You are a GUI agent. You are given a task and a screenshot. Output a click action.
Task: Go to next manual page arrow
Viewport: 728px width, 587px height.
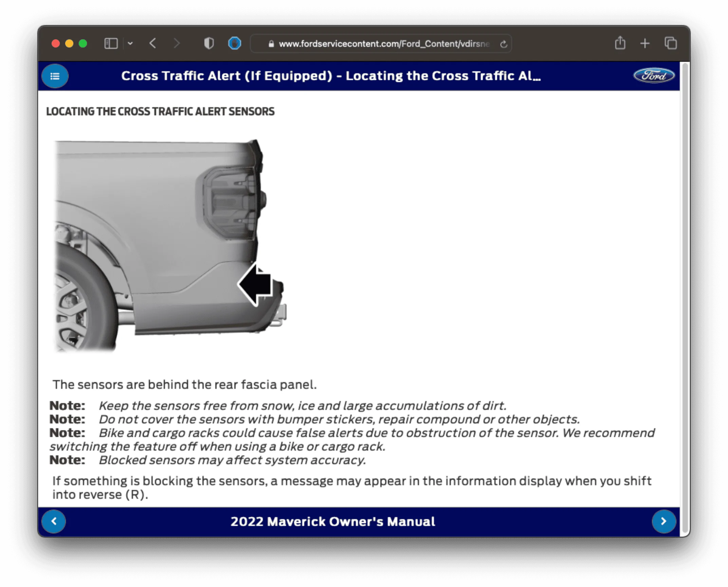(664, 522)
